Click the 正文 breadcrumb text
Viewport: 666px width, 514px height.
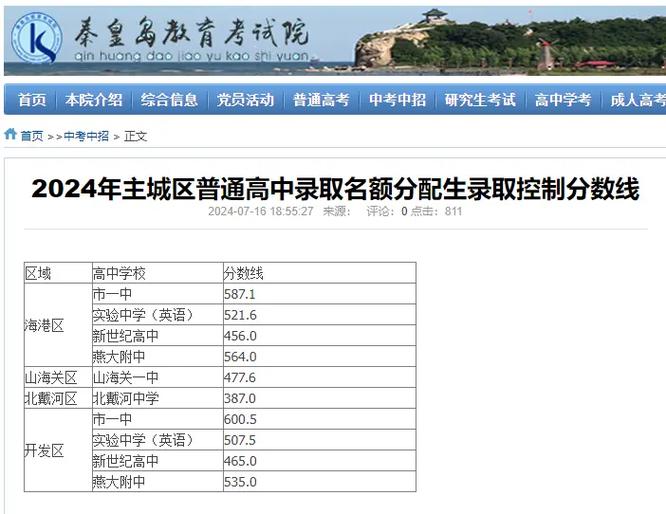135,136
